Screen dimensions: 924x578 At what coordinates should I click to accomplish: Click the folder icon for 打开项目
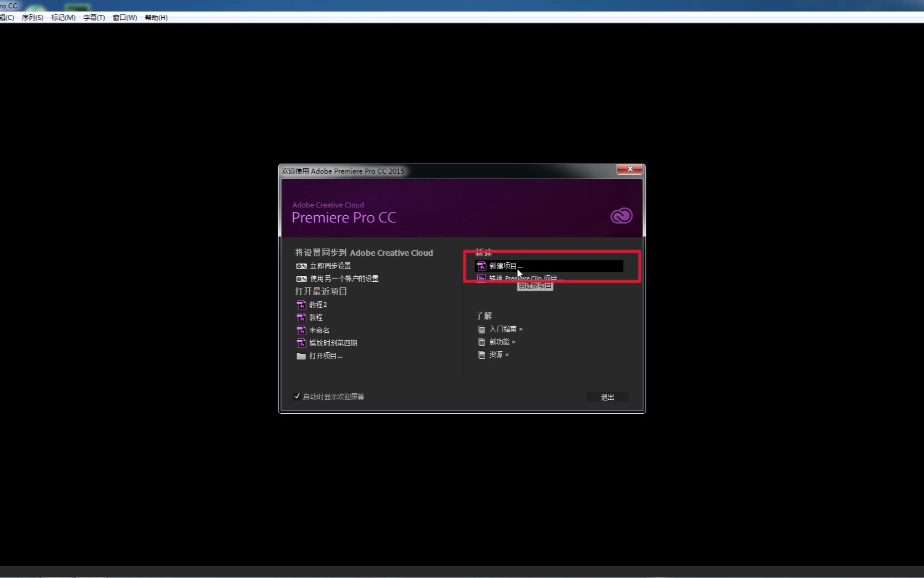pyautogui.click(x=301, y=356)
